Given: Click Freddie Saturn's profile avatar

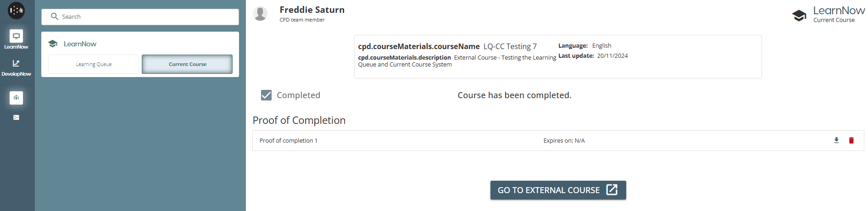Looking at the screenshot, I should (x=260, y=14).
